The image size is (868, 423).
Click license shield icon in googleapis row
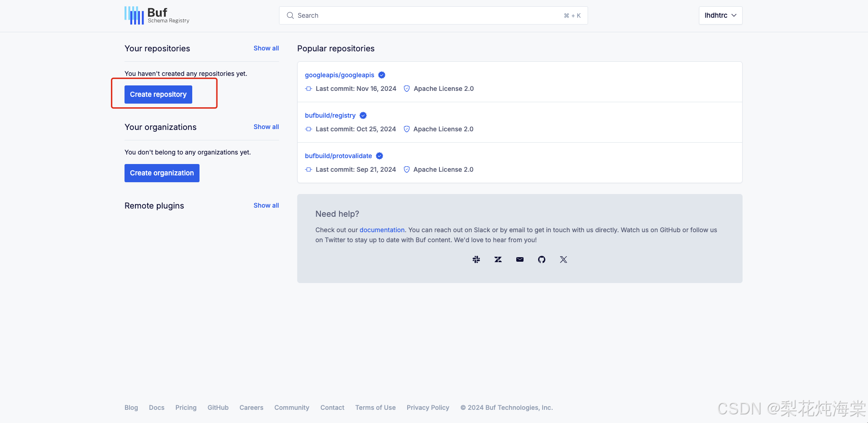click(x=407, y=89)
